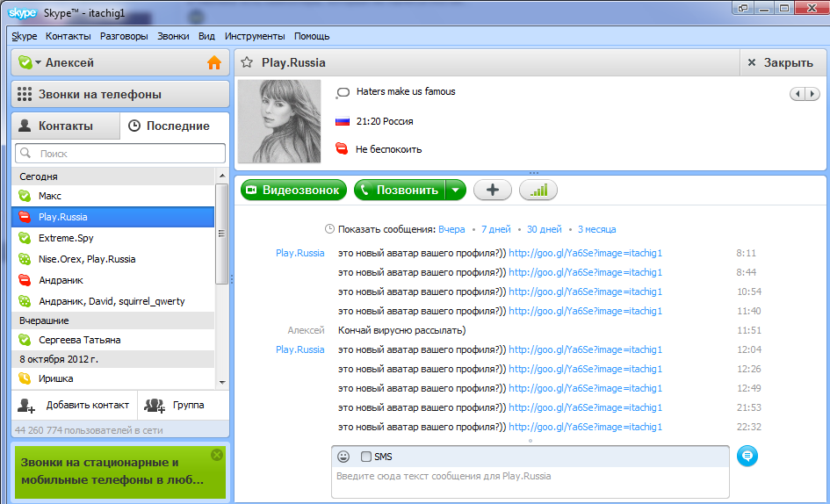830x504 pixels.
Task: Show messages from 7 дней
Action: click(496, 229)
